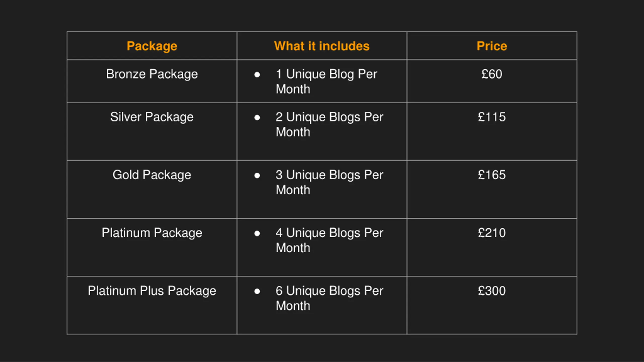
Task: Click the 2 Unique Blogs Per Month text
Action: (x=329, y=124)
